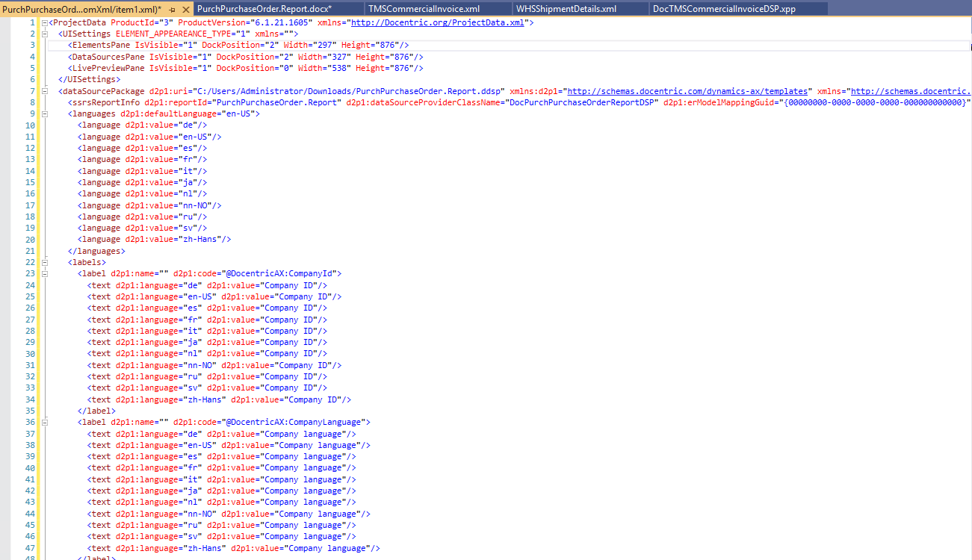Open the TMSCommercialInvoice.xml tab
The image size is (972, 560).
coord(424,8)
